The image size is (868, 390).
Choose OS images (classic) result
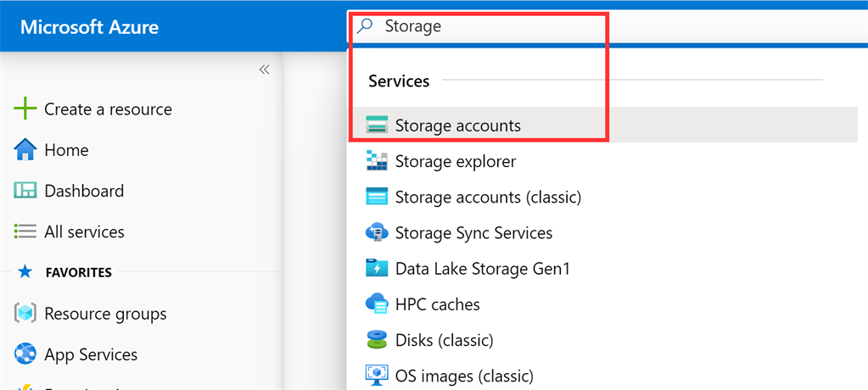click(464, 376)
